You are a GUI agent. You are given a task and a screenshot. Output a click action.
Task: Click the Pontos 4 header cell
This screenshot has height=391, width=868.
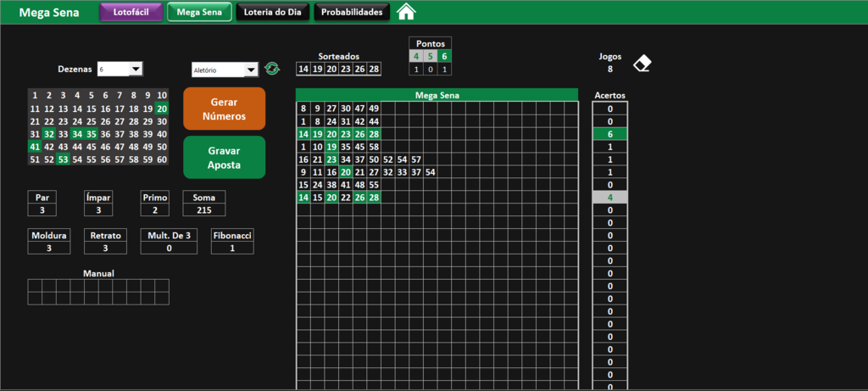416,57
